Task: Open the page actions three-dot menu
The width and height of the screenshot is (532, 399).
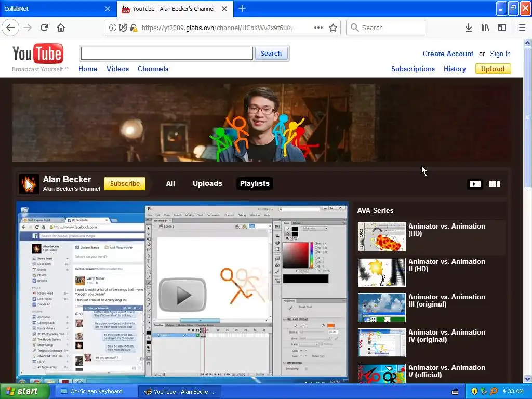Action: point(318,28)
